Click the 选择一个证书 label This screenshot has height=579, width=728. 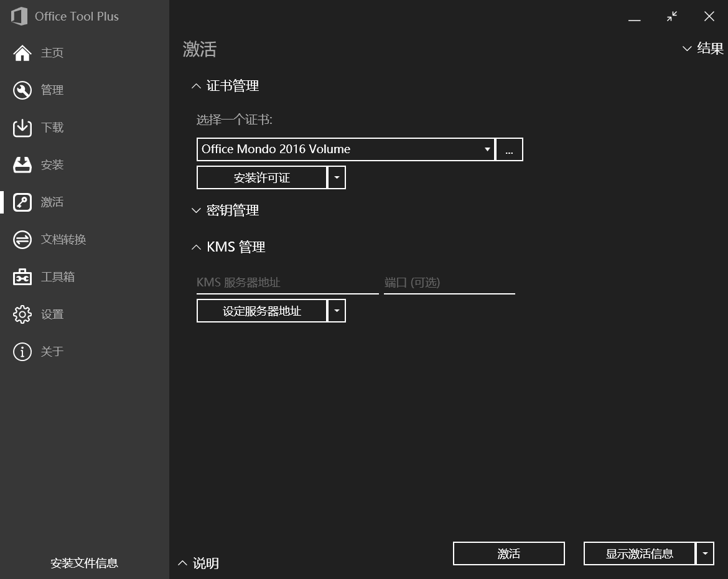[x=234, y=120]
